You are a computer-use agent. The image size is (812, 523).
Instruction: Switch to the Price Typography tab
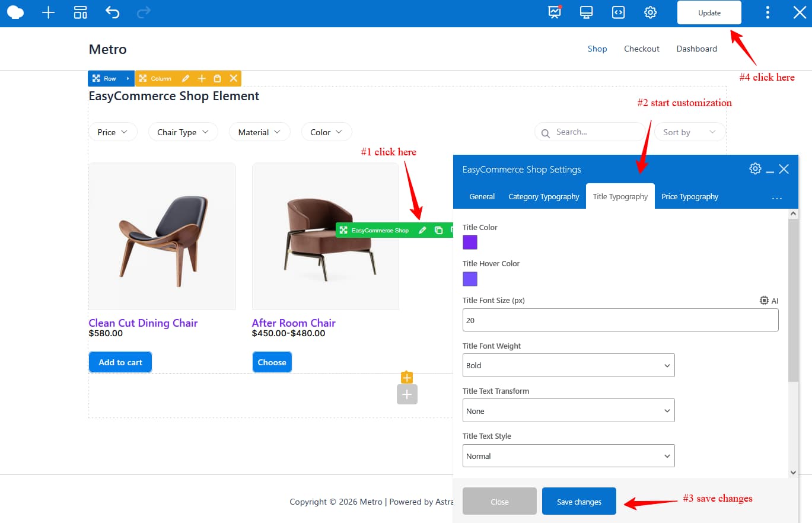[x=690, y=196]
